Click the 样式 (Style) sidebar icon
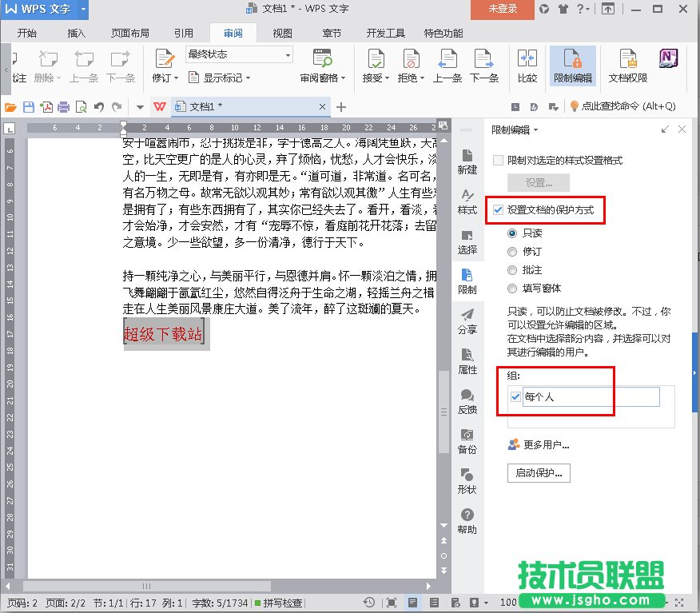Screen dimensions: 700x613 tap(467, 201)
